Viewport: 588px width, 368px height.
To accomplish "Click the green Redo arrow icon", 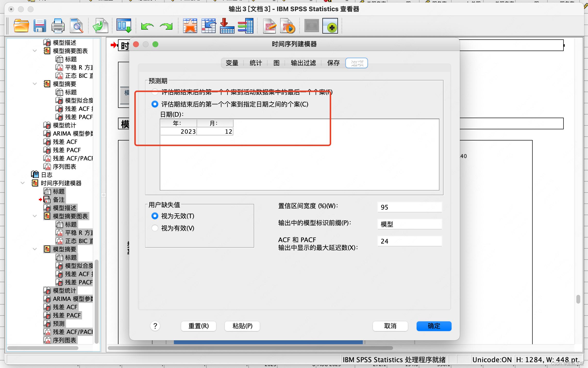I will (x=166, y=26).
